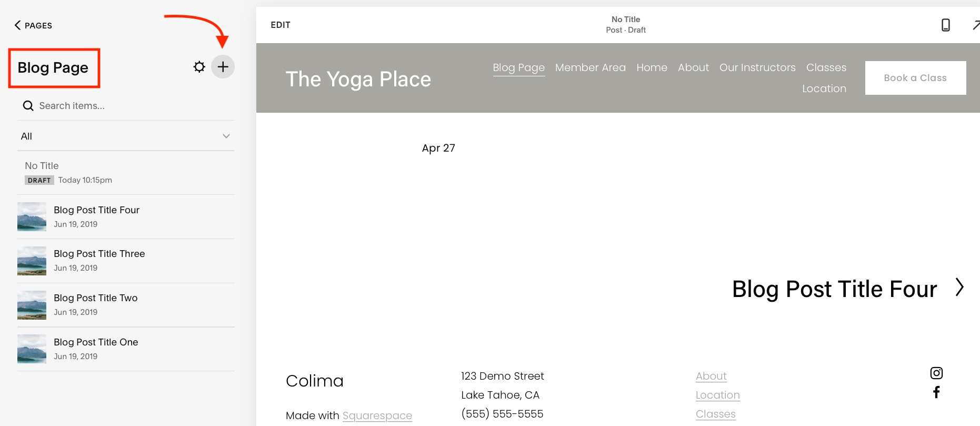
Task: Click the search magnifier icon
Action: (28, 106)
